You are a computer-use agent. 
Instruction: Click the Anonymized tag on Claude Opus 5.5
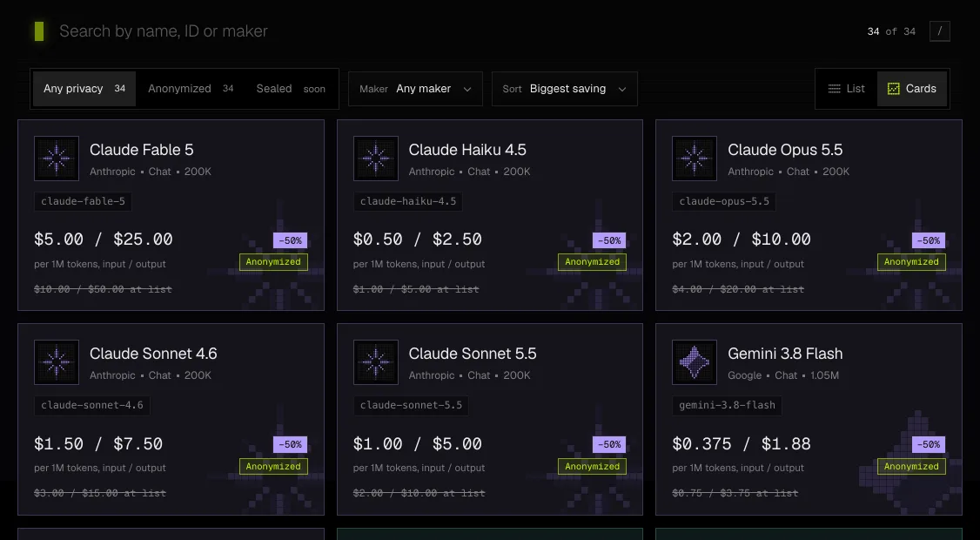tap(911, 262)
